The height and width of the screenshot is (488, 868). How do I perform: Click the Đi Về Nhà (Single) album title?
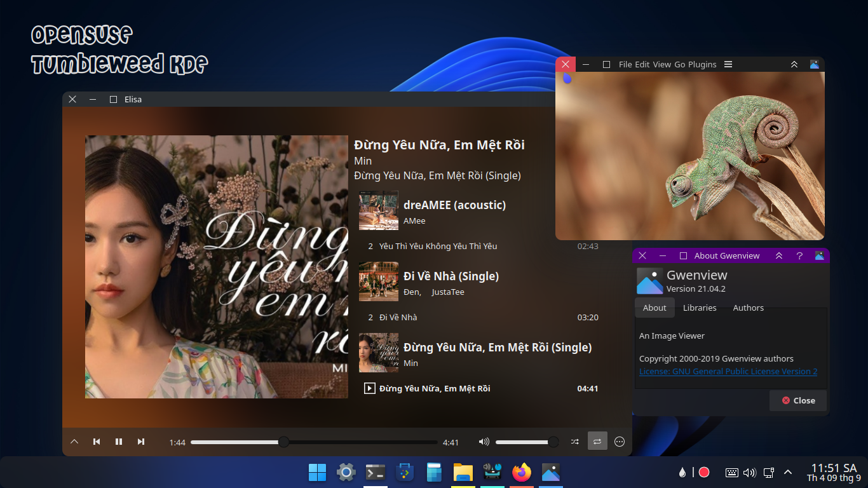[x=451, y=276]
